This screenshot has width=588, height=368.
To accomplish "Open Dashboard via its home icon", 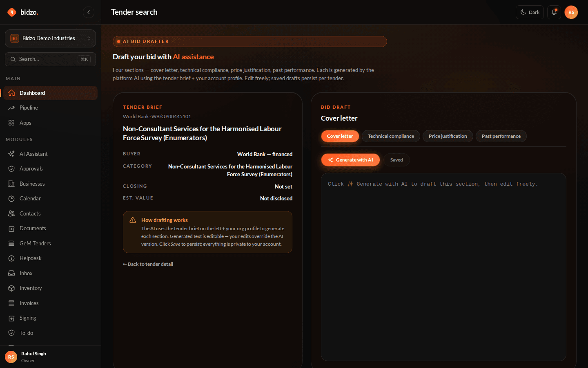I will (x=11, y=93).
